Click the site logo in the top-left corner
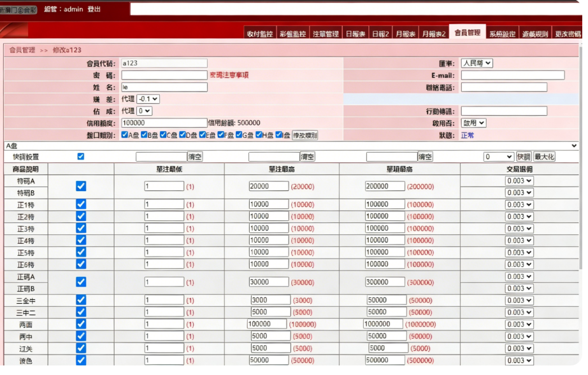 [18, 10]
